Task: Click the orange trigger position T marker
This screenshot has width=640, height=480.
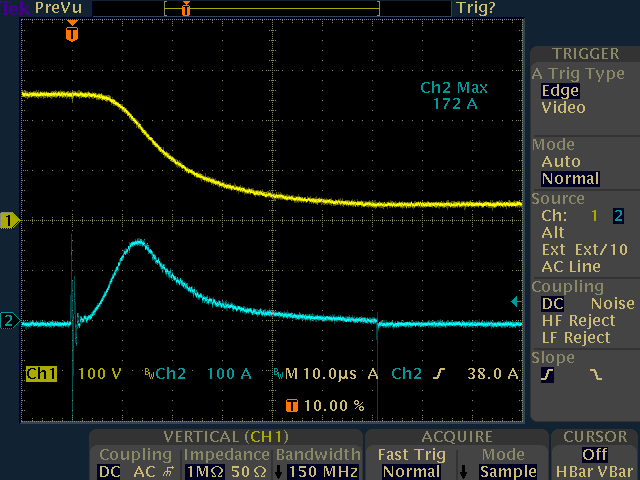Action: (x=71, y=33)
